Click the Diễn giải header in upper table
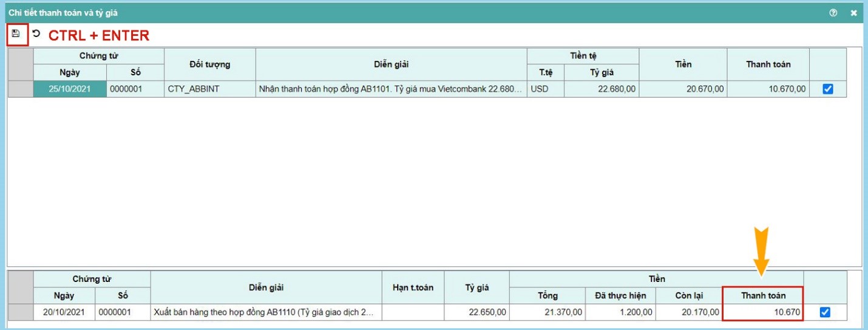 pos(391,64)
